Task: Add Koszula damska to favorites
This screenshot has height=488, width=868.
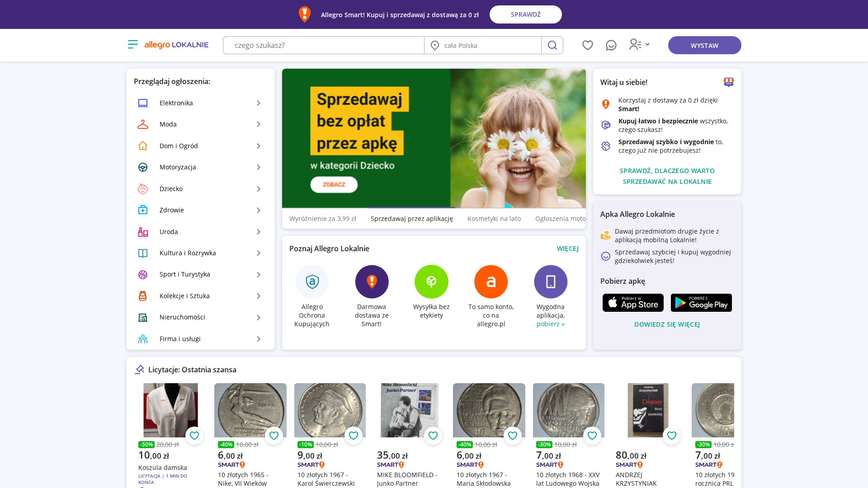Action: (194, 436)
